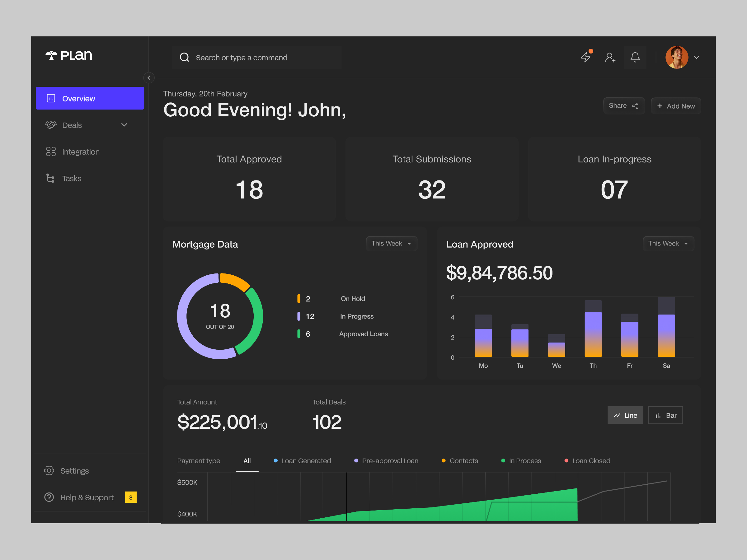Open the Mortgage Data This Week dropdown
Image resolution: width=747 pixels, height=560 pixels.
[x=391, y=243]
